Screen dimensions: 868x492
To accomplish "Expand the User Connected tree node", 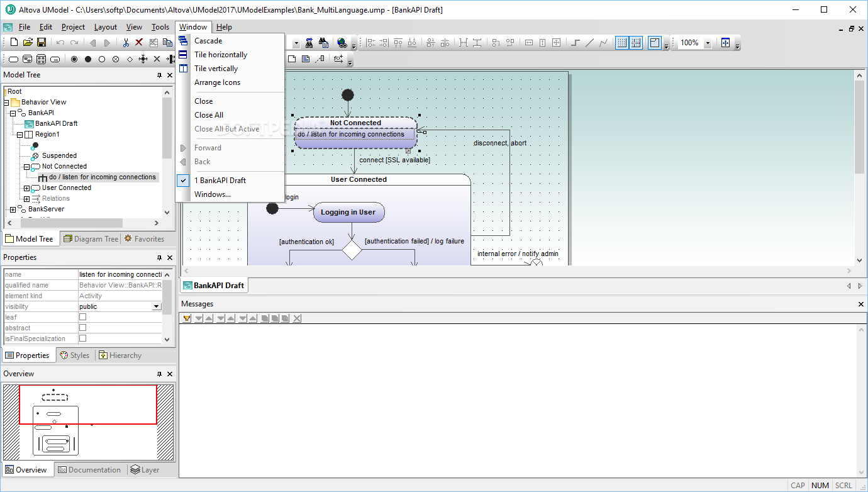I will pyautogui.click(x=26, y=188).
